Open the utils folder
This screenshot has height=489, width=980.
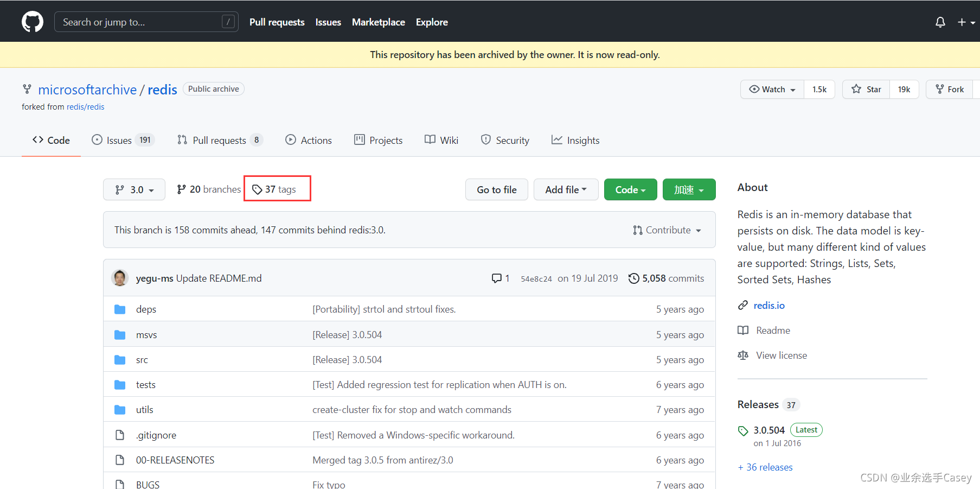point(145,410)
